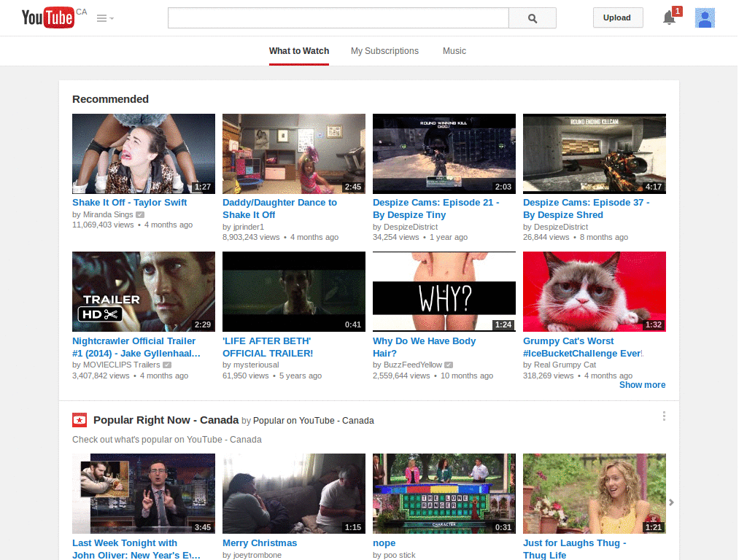This screenshot has height=560, width=747.
Task: Click the search magnifier button
Action: [x=532, y=18]
